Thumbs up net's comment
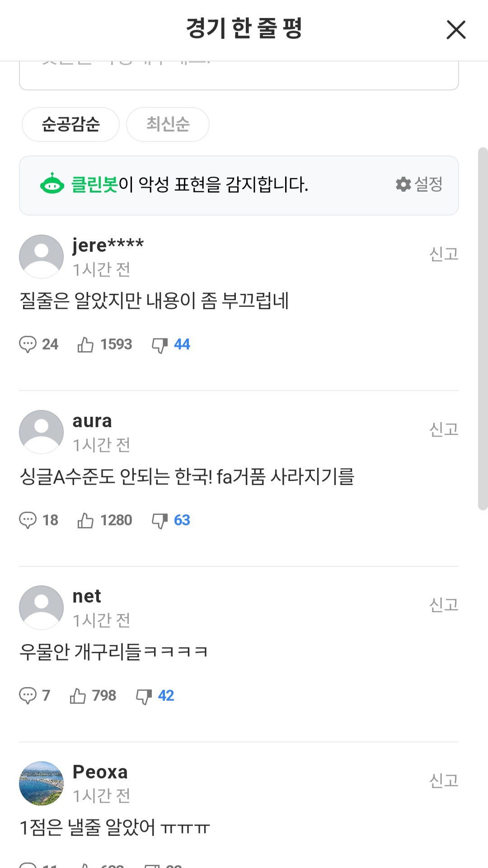This screenshot has height=868, width=488. (x=78, y=696)
